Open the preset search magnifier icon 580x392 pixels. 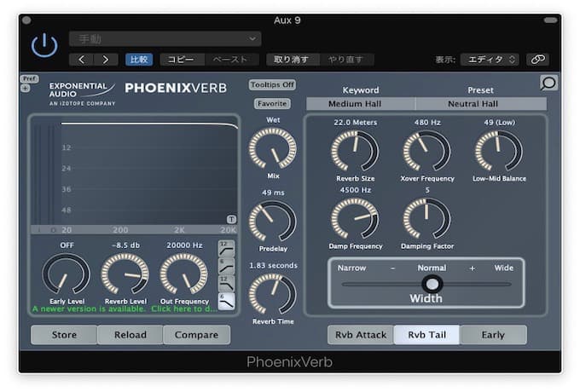click(548, 83)
